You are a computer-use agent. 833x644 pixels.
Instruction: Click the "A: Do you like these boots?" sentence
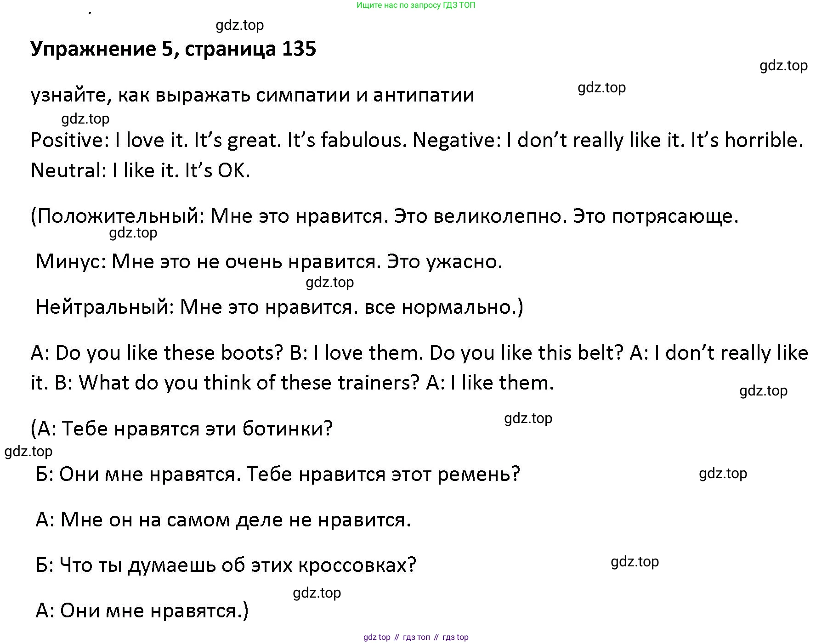pos(157,353)
